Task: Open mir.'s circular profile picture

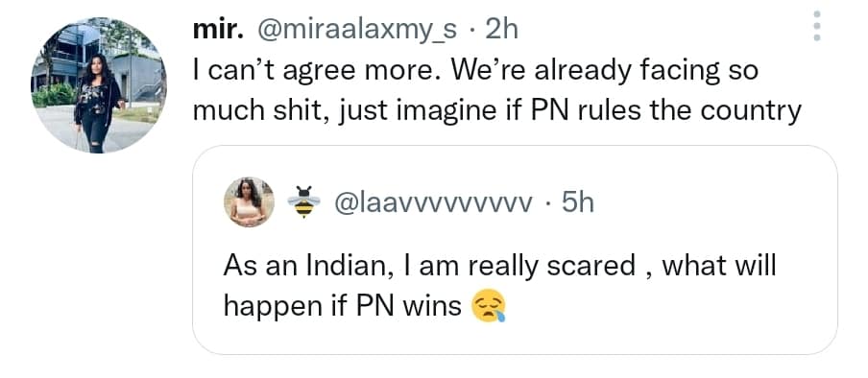Action: click(98, 85)
